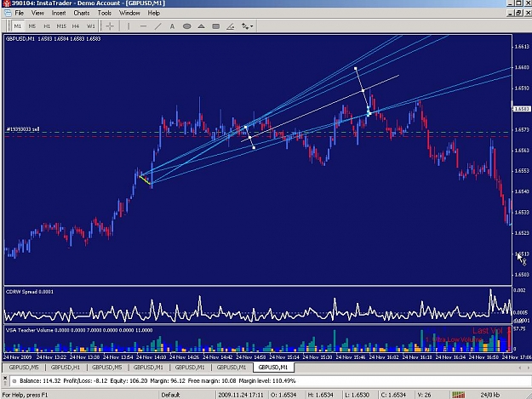The width and height of the screenshot is (532, 399).
Task: Select the H4 timeframe toolbar button
Action: [75, 26]
